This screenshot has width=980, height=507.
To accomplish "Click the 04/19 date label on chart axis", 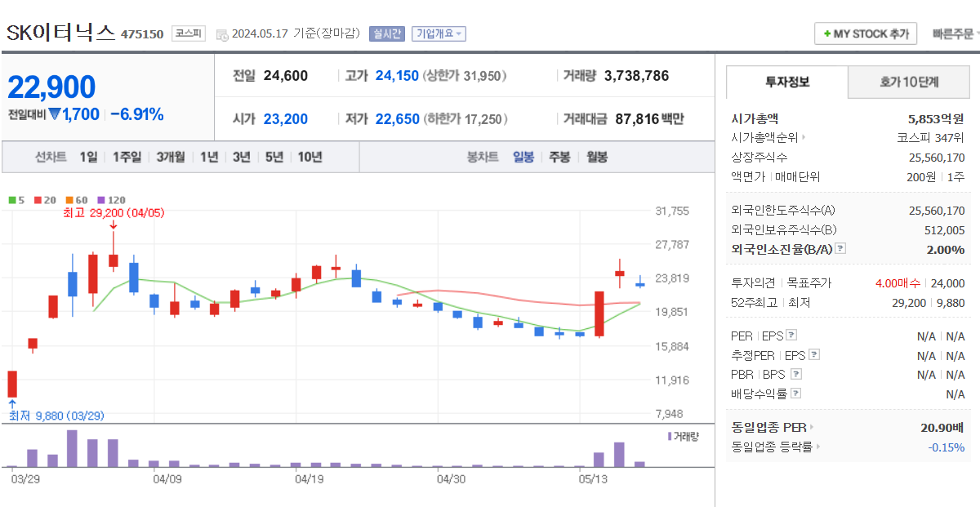I will [x=309, y=479].
